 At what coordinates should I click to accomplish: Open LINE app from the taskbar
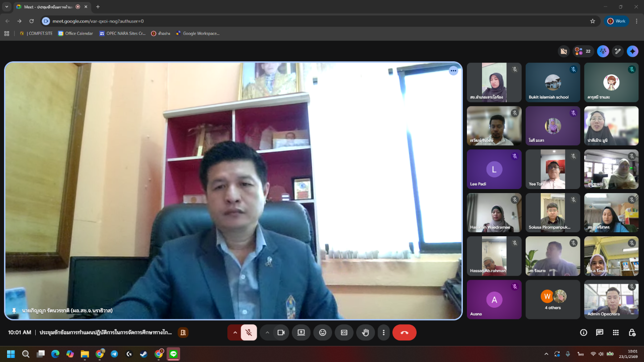tap(174, 354)
